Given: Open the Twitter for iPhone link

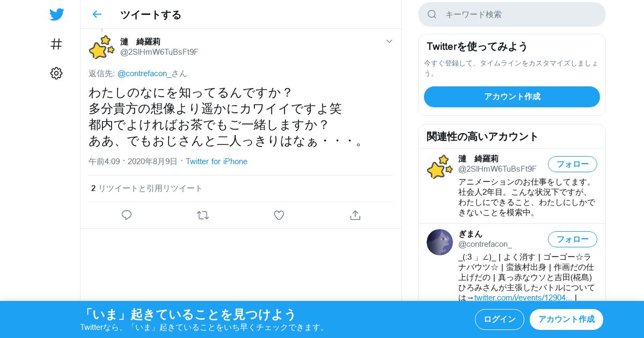Looking at the screenshot, I should (217, 161).
